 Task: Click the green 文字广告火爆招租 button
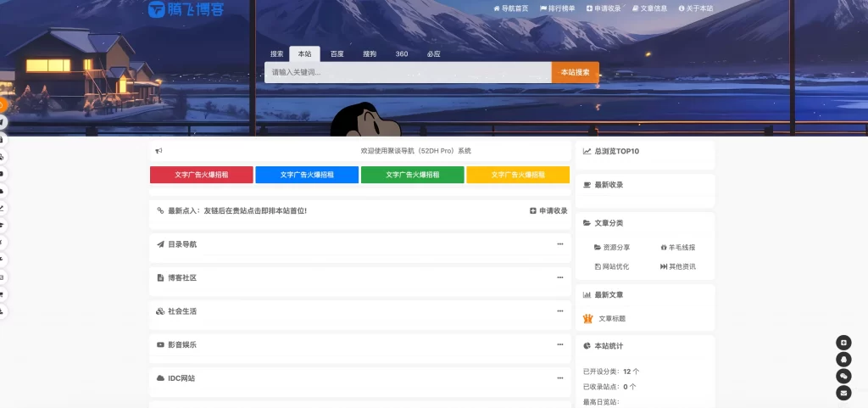click(x=413, y=175)
